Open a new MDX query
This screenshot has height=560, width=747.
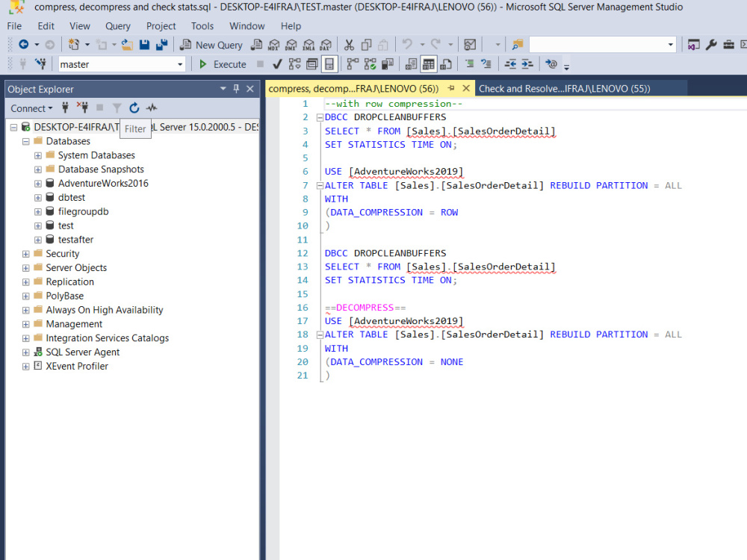click(x=274, y=45)
